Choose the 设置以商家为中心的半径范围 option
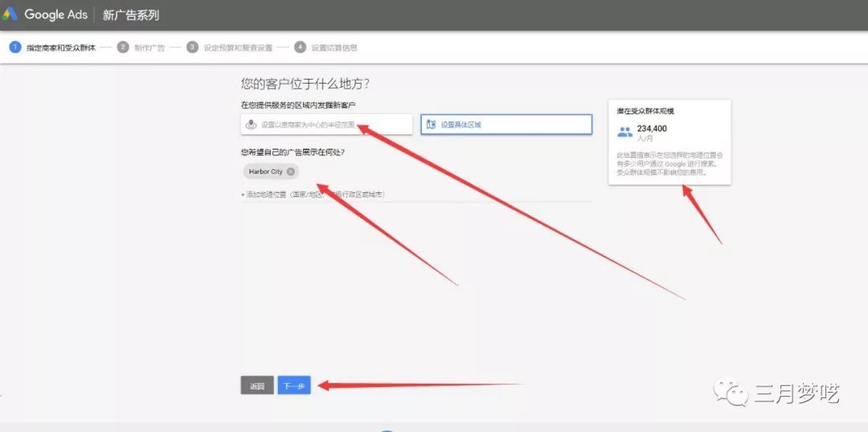The width and height of the screenshot is (868, 432). coord(326,124)
